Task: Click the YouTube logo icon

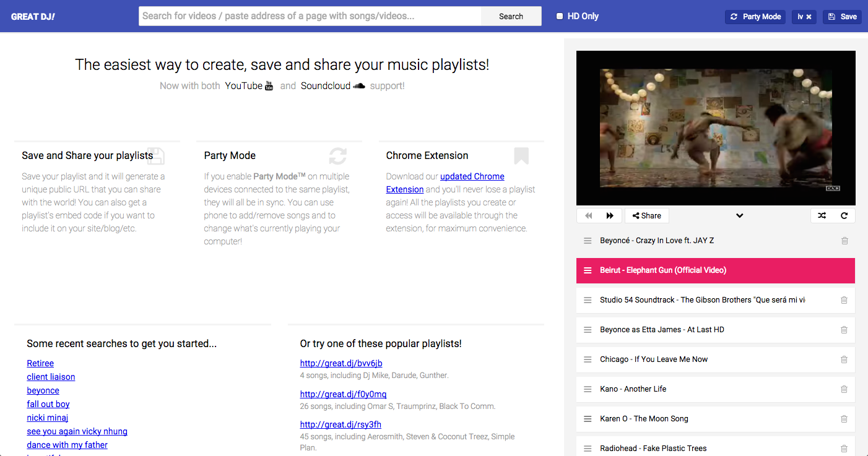Action: 269,85
